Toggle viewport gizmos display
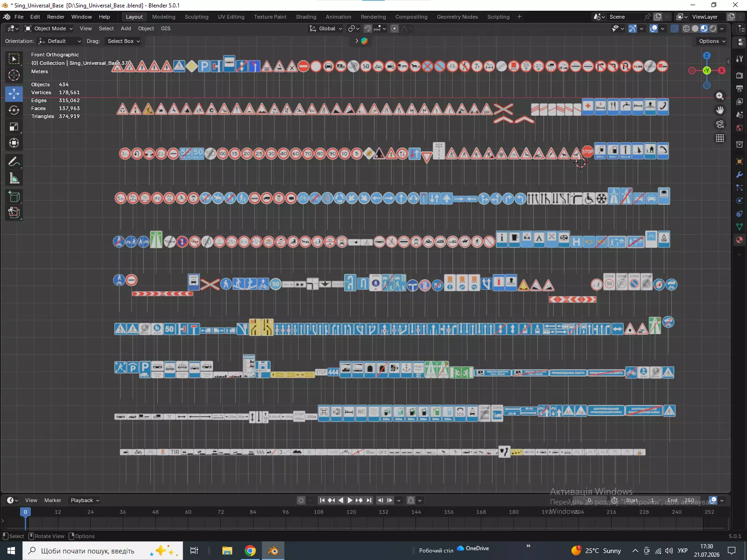 633,28
